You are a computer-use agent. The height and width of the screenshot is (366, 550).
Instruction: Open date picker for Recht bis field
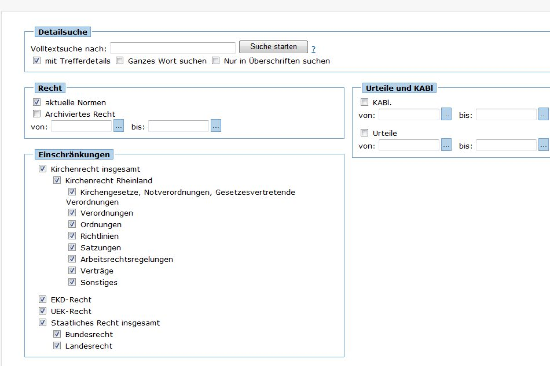click(216, 126)
